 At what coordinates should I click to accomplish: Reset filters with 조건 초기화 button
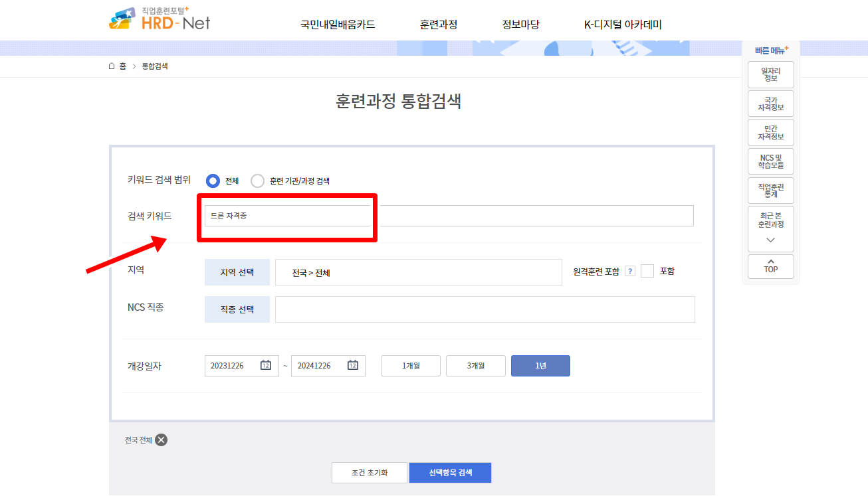click(x=370, y=472)
